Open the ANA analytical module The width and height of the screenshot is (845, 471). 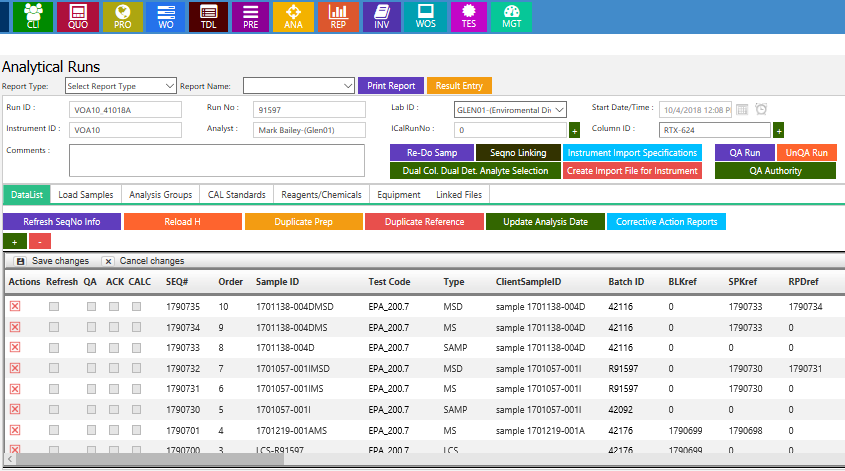(x=293, y=17)
